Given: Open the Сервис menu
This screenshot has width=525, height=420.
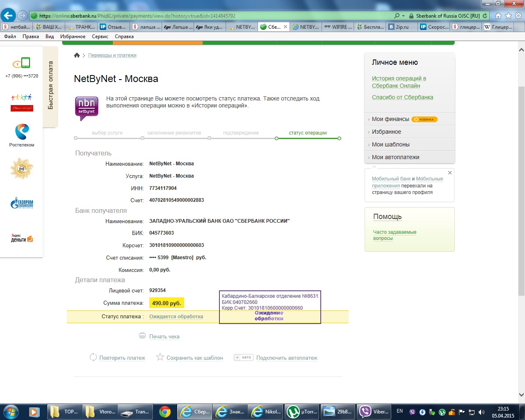Looking at the screenshot, I should click(x=100, y=37).
